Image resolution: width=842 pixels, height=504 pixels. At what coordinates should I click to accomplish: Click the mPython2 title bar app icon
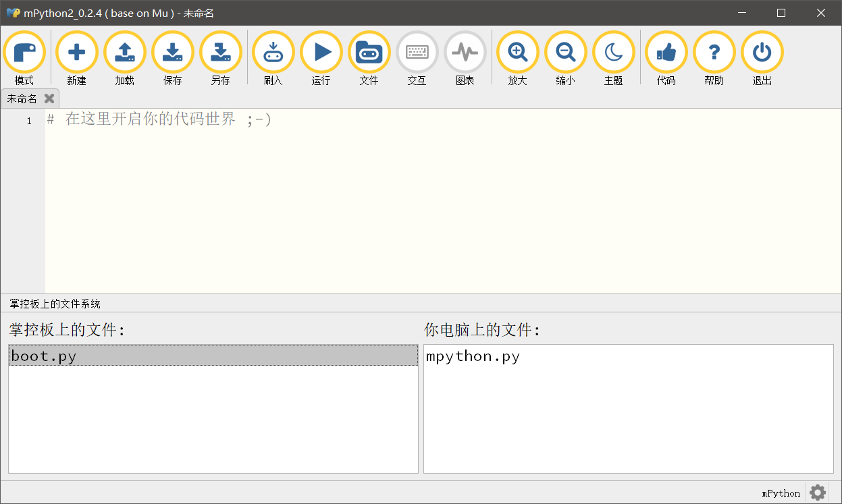tap(13, 13)
